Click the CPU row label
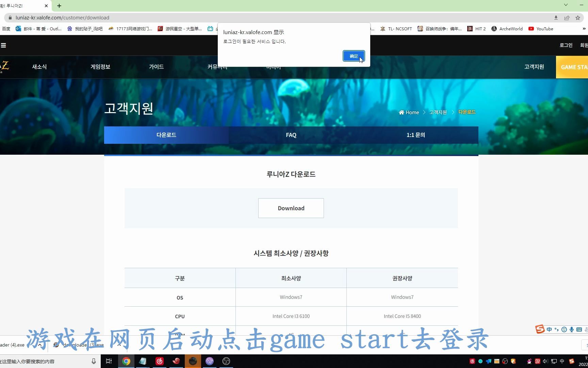This screenshot has width=588, height=368. pos(180,317)
